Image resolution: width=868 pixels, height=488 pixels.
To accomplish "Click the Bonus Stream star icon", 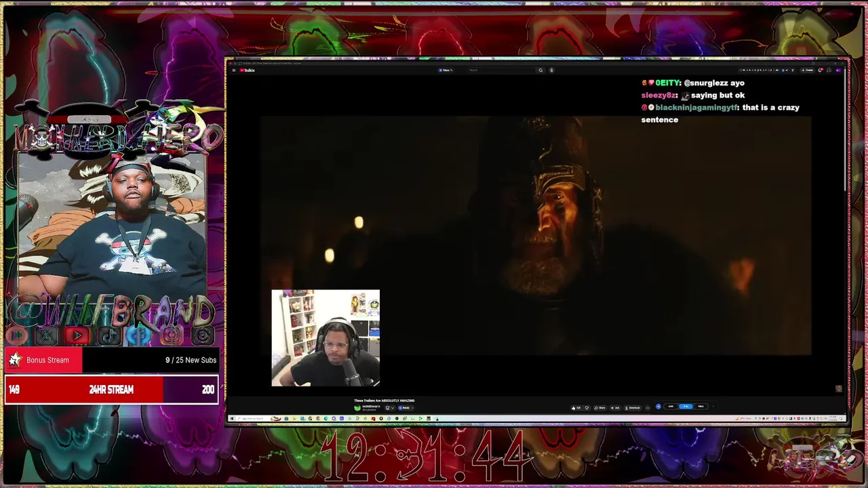I will 15,360.
